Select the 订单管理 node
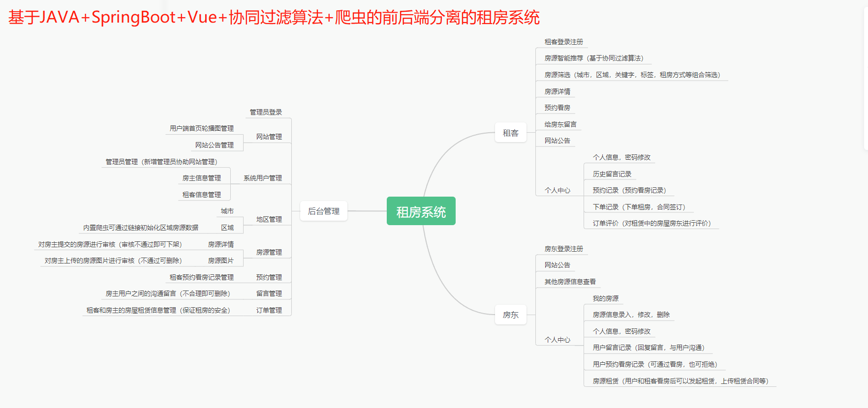The height and width of the screenshot is (408, 868). [269, 311]
